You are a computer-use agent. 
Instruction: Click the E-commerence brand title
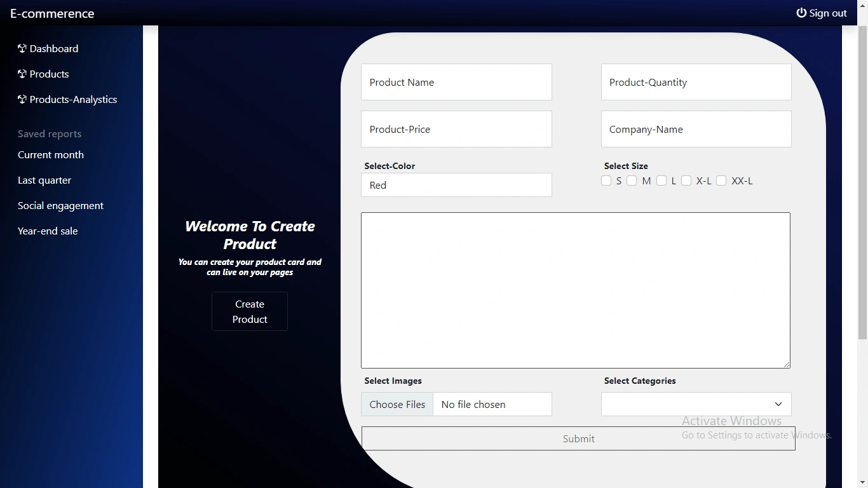[52, 13]
